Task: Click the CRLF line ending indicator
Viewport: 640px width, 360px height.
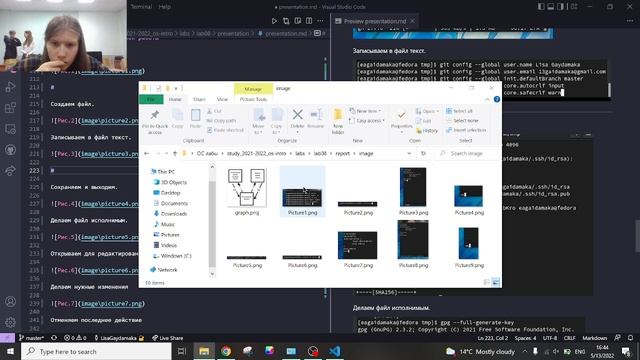Action: [x=569, y=338]
